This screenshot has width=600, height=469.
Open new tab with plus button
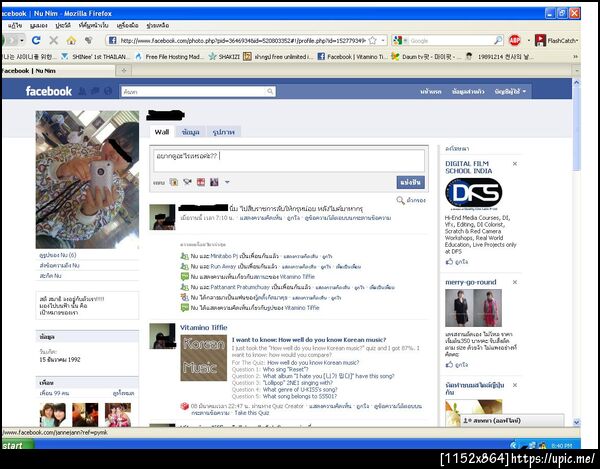click(x=124, y=70)
